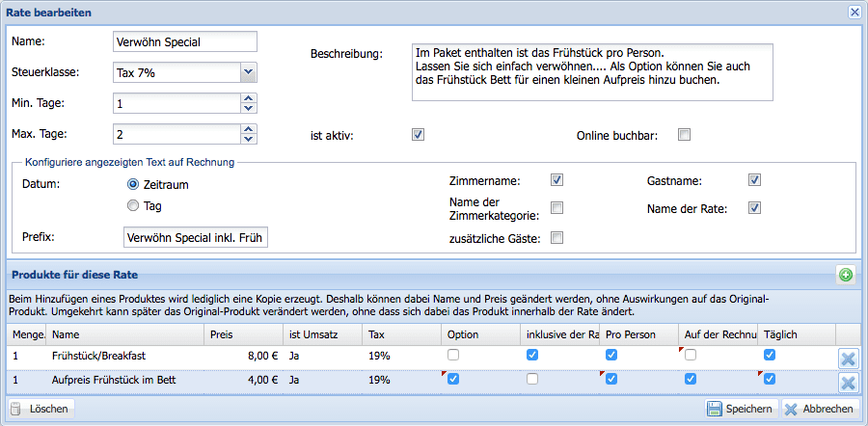Image resolution: width=868 pixels, height=426 pixels.
Task: Toggle the ist aktiv checkbox
Action: [x=418, y=135]
